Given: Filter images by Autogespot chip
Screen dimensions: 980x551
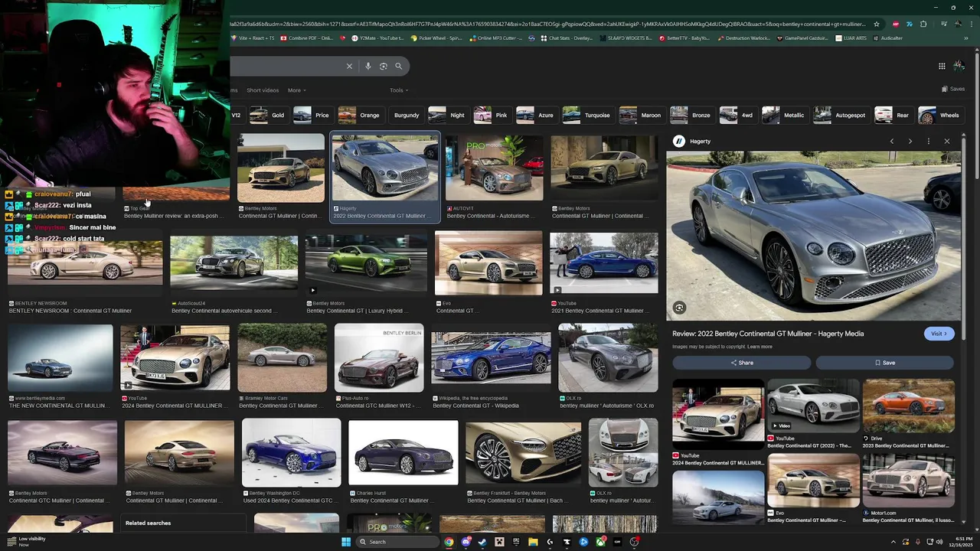Looking at the screenshot, I should (840, 115).
